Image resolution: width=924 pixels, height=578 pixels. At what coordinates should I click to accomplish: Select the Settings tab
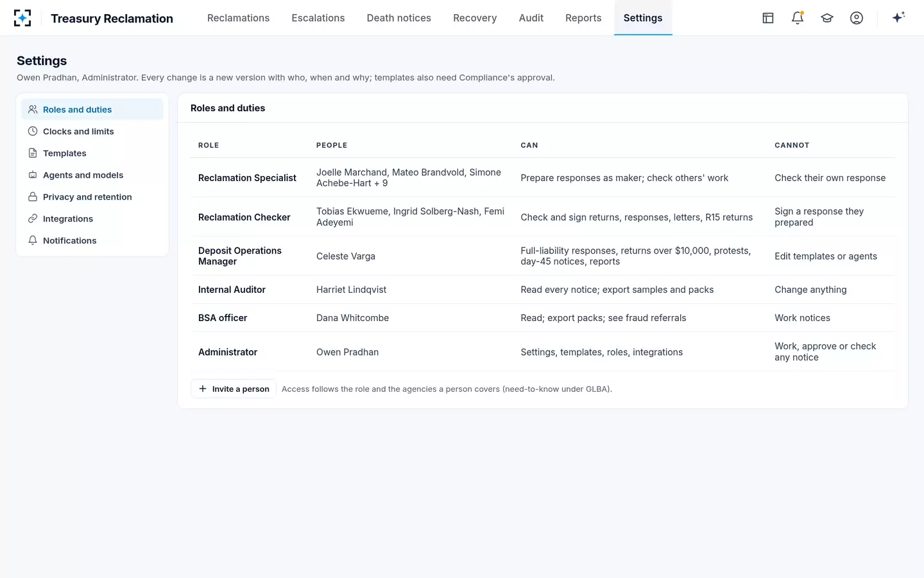[643, 18]
